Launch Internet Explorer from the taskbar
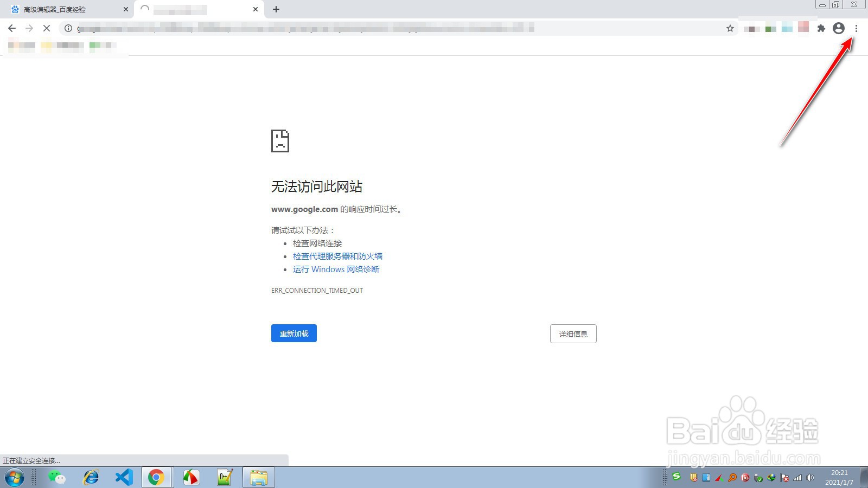 [x=91, y=477]
